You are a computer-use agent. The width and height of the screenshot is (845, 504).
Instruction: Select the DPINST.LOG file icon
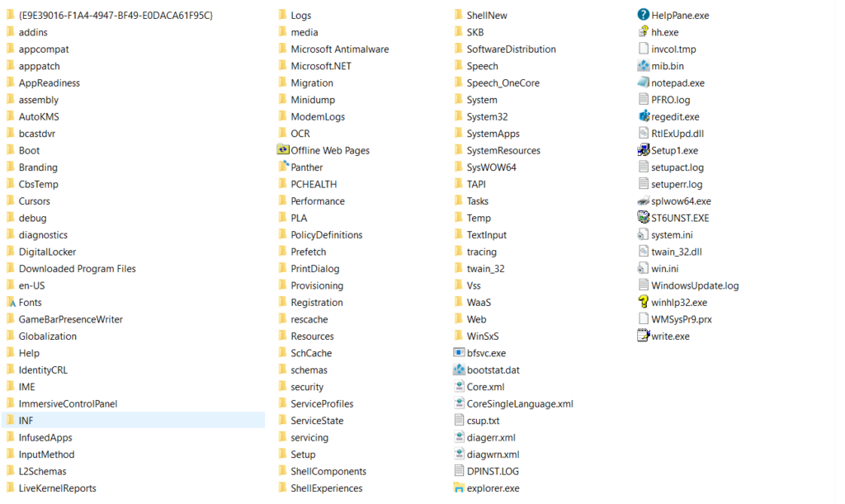459,471
